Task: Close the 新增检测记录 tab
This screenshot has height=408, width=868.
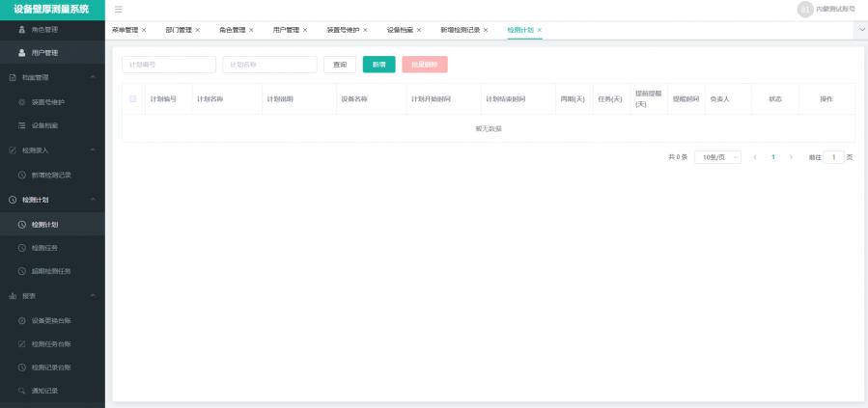Action: (x=486, y=30)
